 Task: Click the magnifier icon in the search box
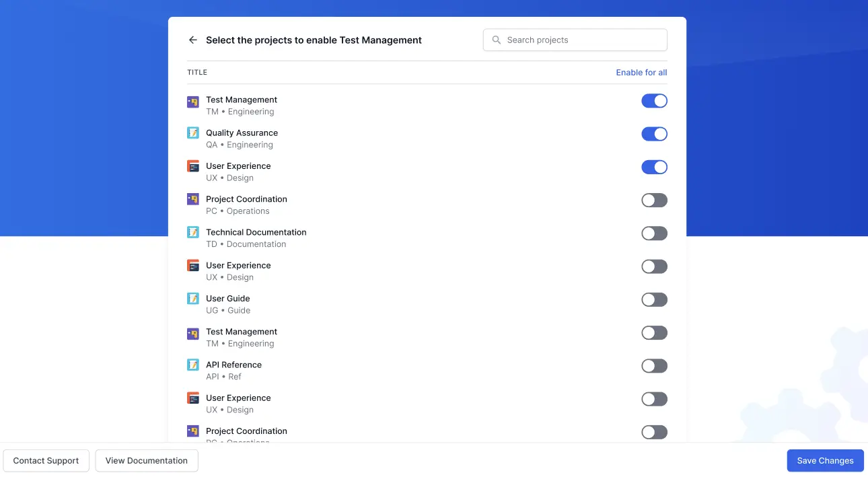pos(496,40)
